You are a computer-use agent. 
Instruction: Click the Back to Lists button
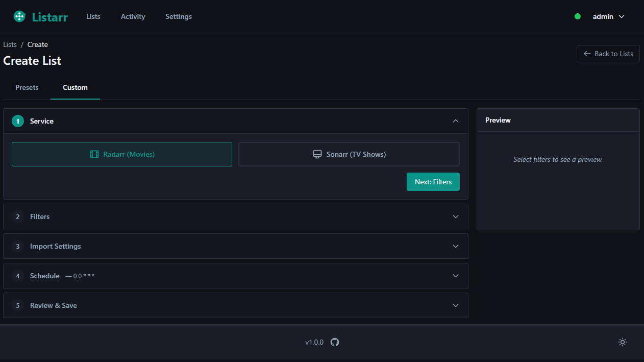tap(608, 54)
